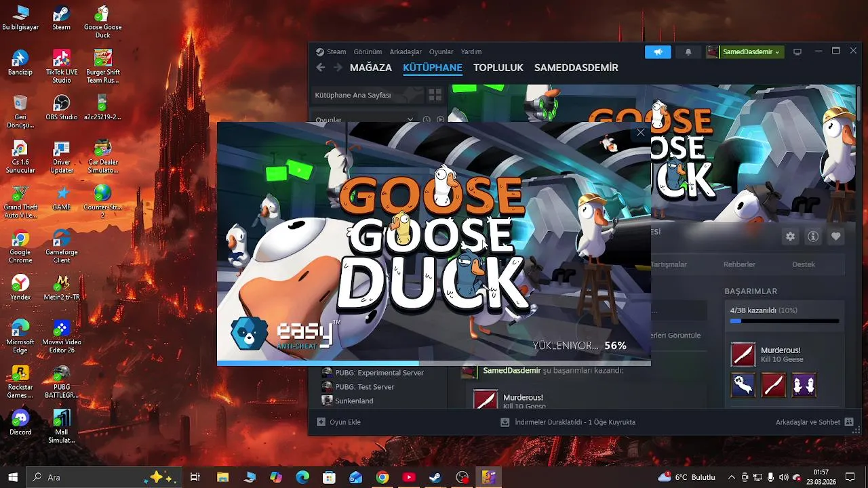Open the Yardım menu
Viewport: 868px width, 488px height.
pos(471,52)
